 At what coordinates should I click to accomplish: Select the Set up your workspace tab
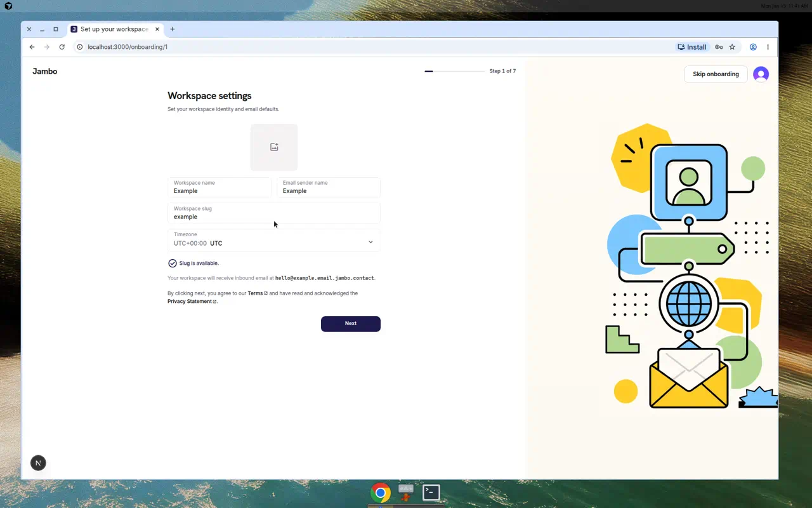coord(115,29)
